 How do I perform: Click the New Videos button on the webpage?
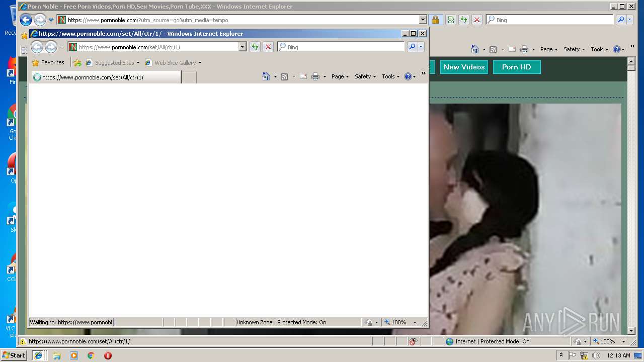tap(464, 67)
